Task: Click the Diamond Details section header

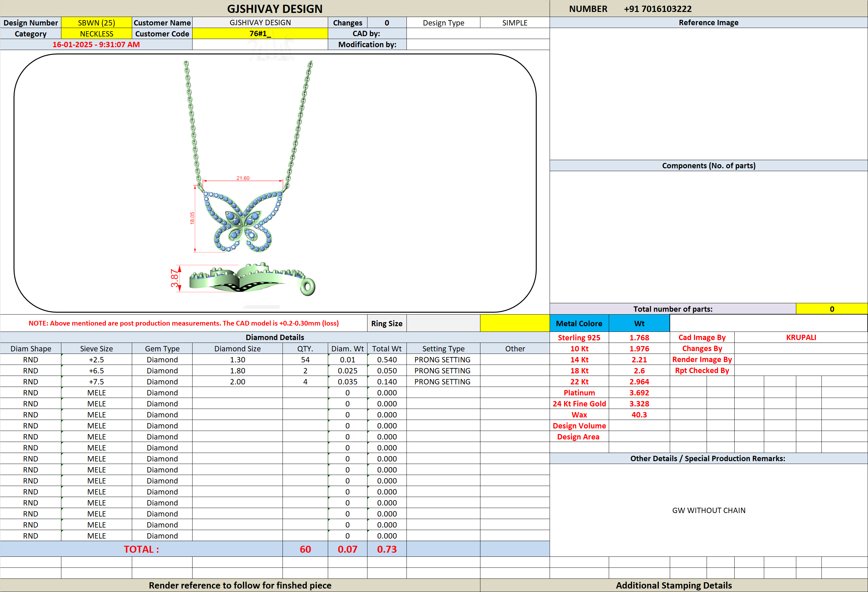Action: [275, 337]
